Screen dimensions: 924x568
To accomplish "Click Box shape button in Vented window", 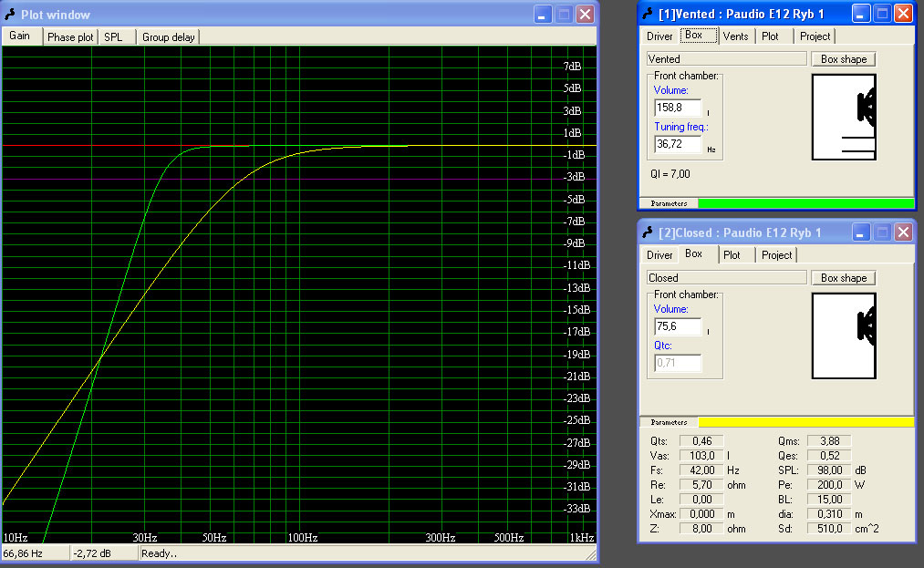I will pos(843,59).
